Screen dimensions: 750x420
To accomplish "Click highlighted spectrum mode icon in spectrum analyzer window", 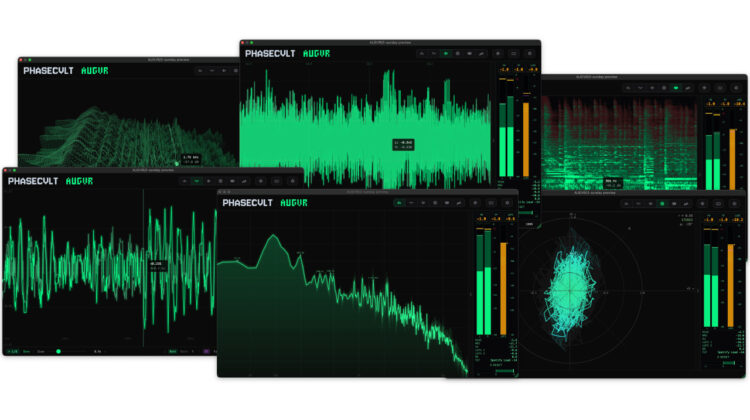I will (x=398, y=202).
